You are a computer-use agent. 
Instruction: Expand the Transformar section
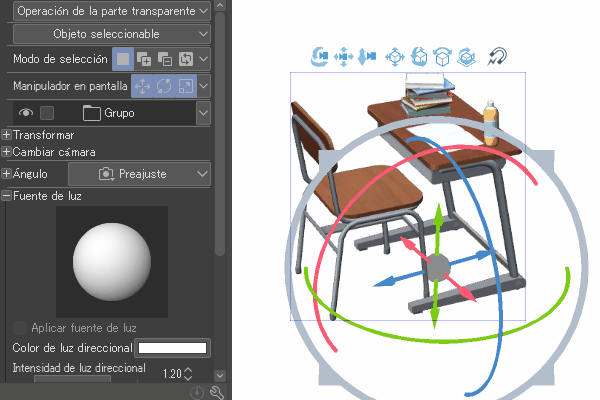[6, 135]
